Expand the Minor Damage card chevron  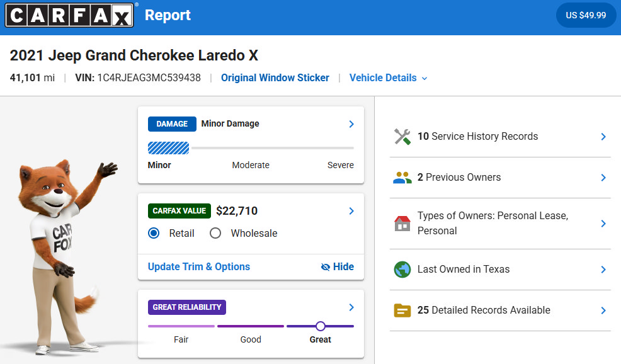[351, 124]
